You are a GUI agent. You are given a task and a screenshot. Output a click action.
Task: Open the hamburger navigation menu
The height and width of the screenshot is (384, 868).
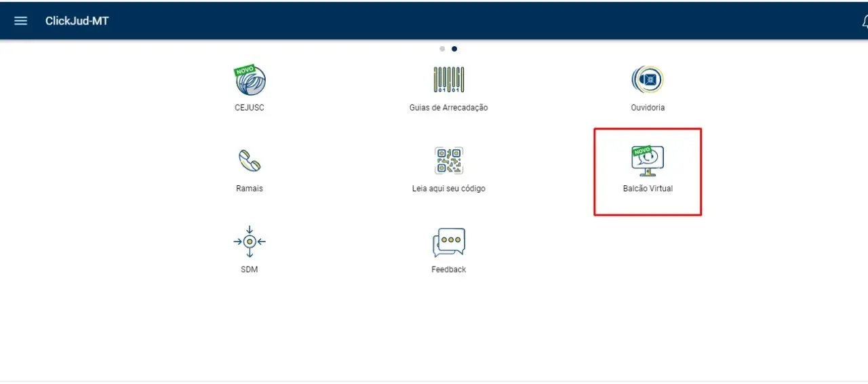[21, 20]
